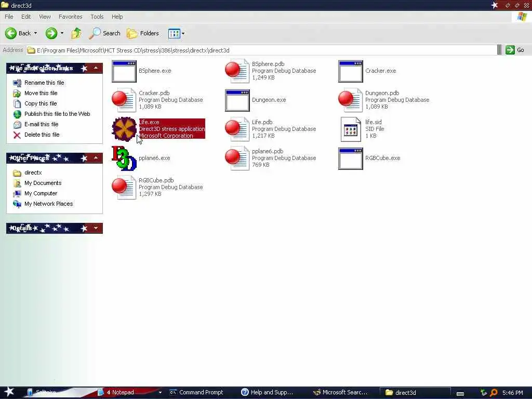
Task: Switch to Microsoft Search taskbar item
Action: 340,392
